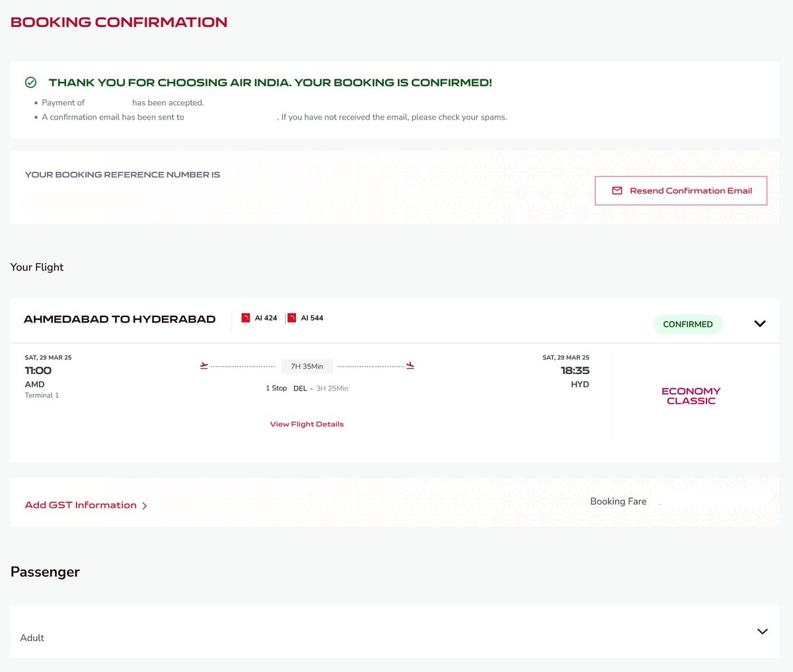Click the ECONOMY CLASSIC fare label
The width and height of the screenshot is (793, 672).
(691, 396)
